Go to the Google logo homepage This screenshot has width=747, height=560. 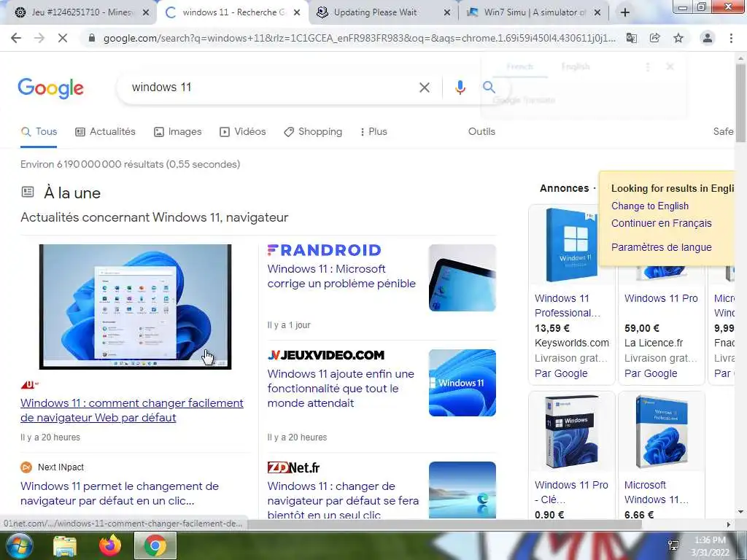click(x=50, y=88)
